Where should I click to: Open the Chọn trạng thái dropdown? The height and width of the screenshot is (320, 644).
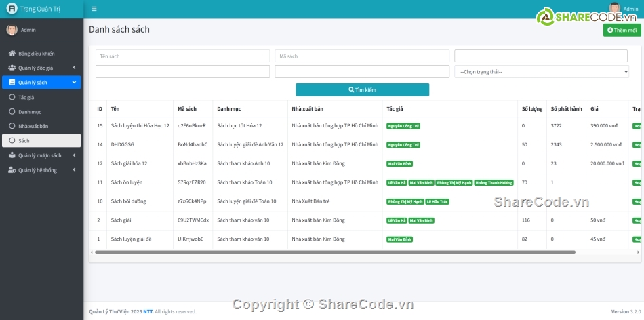click(x=541, y=71)
